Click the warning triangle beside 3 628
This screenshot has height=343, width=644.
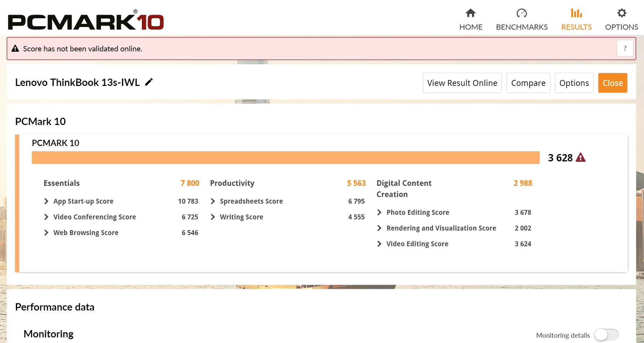click(581, 158)
